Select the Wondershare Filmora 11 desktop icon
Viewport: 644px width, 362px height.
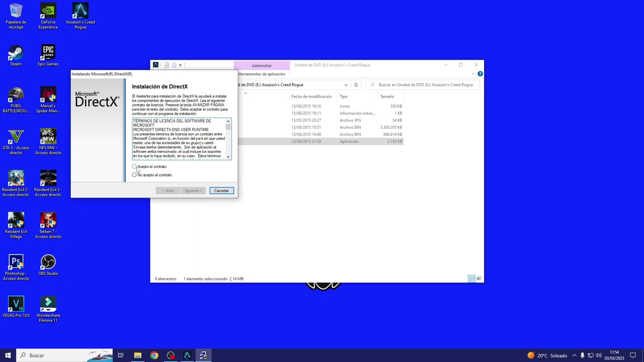[x=48, y=310]
